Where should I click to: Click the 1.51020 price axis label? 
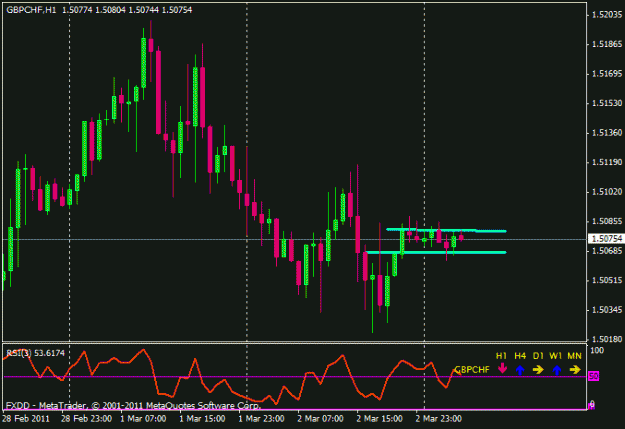click(607, 192)
